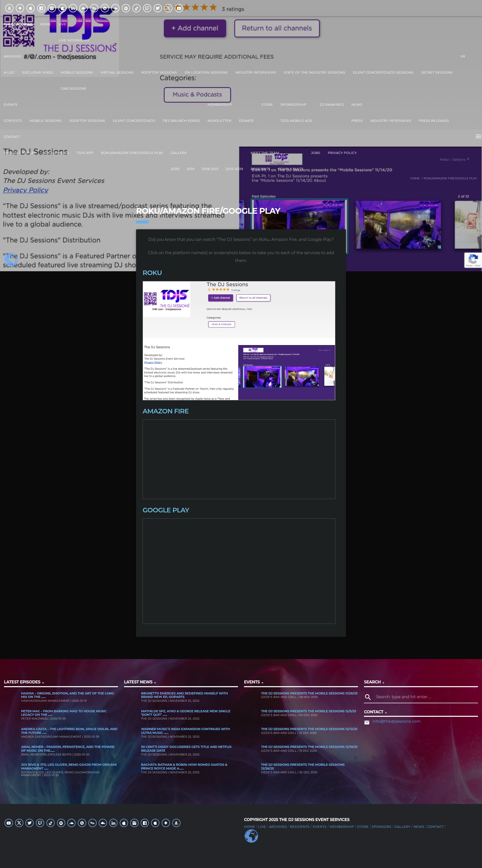This screenshot has width=482, height=868.
Task: Click the reCAPTCHA badge
Action: [x=473, y=260]
